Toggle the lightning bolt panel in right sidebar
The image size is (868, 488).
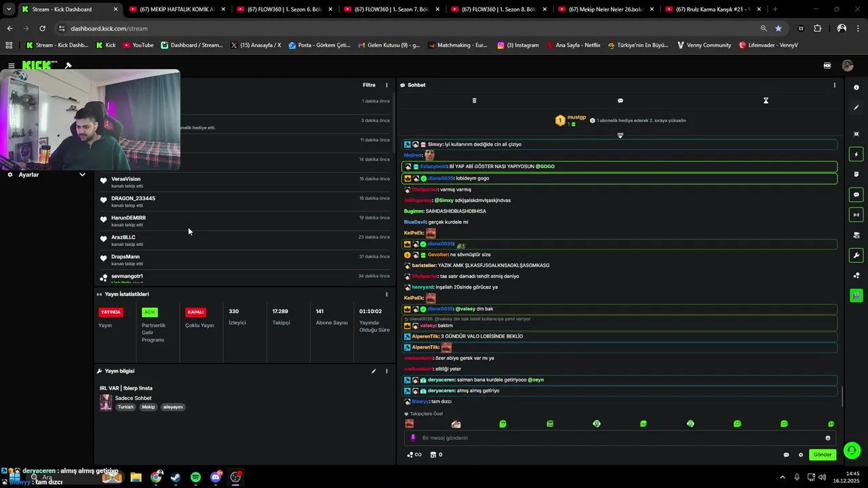click(856, 155)
